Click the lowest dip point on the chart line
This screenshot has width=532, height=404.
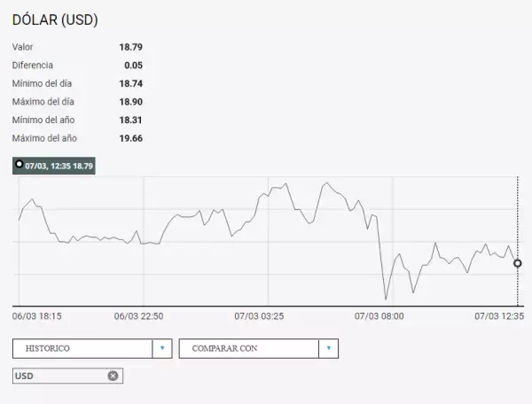386,299
